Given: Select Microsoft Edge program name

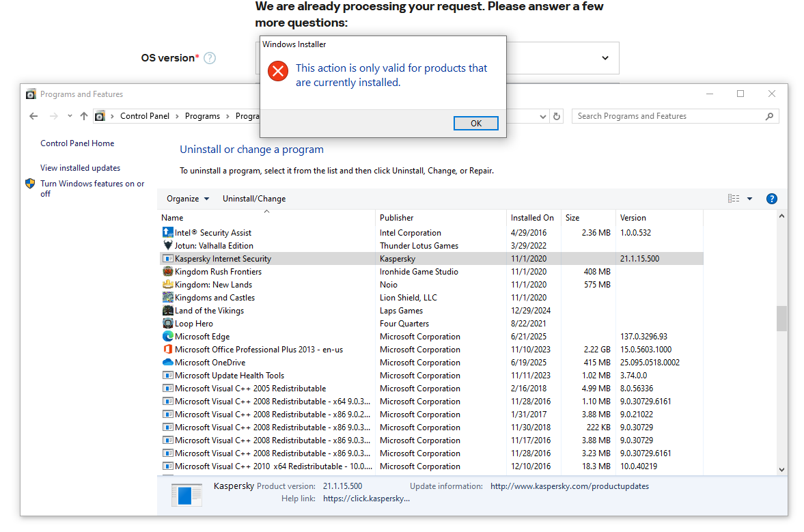Looking at the screenshot, I should (x=202, y=337).
